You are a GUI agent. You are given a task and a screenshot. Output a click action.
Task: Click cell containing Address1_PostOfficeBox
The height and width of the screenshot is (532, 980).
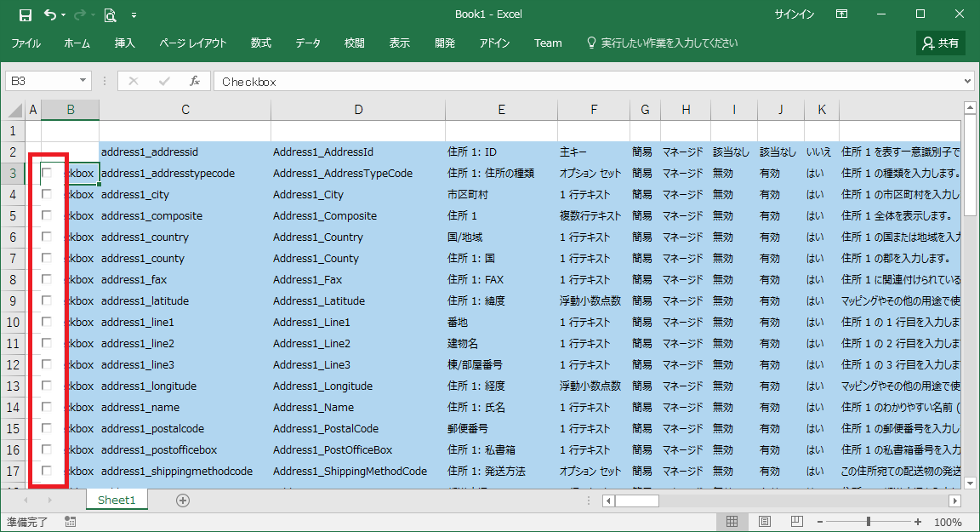(358, 449)
